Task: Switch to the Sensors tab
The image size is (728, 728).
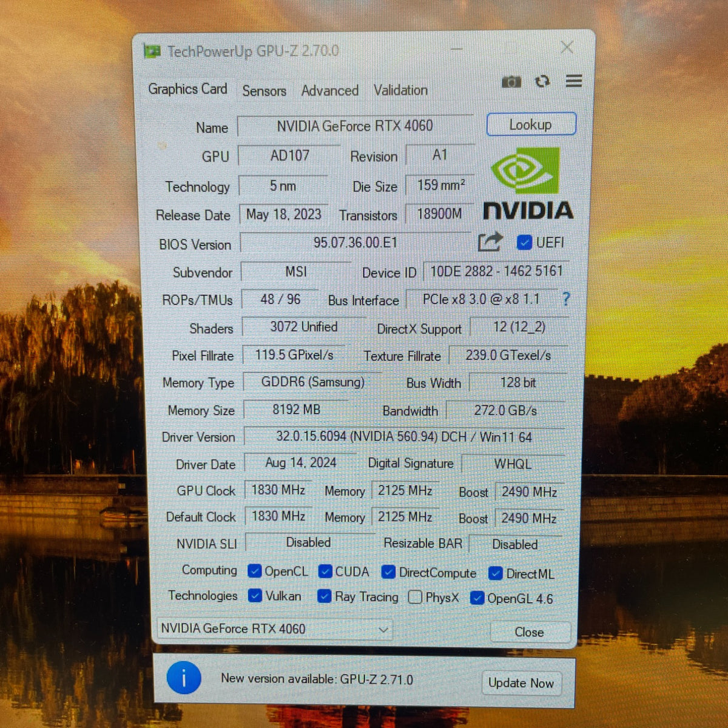Action: [264, 90]
